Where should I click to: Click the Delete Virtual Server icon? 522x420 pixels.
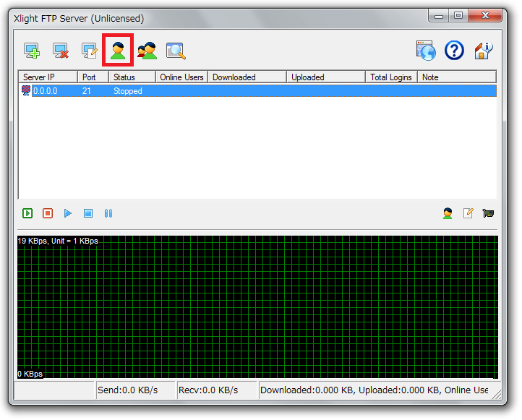click(x=61, y=51)
